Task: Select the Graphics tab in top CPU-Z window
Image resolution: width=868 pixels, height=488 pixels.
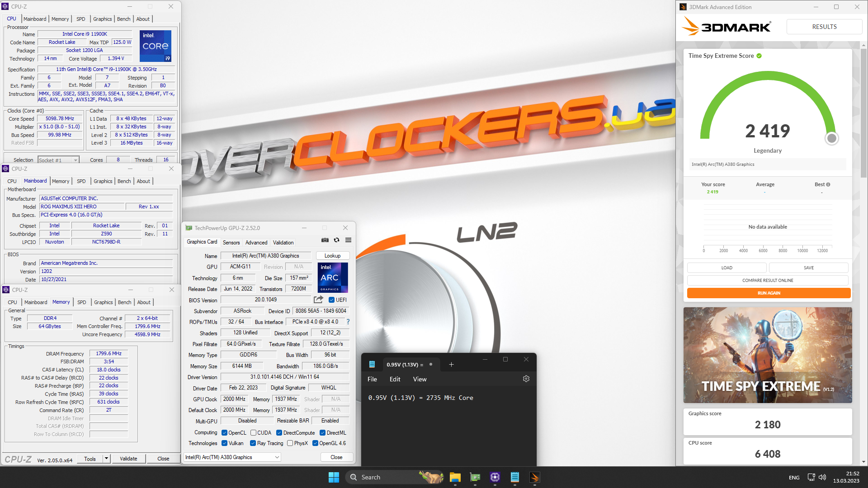Action: coord(102,19)
